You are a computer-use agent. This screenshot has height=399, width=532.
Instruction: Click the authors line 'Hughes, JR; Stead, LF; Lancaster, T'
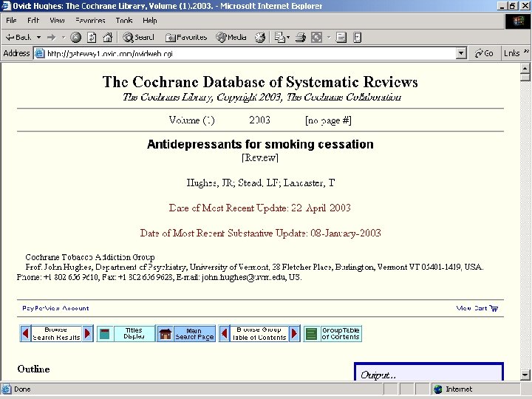261,183
